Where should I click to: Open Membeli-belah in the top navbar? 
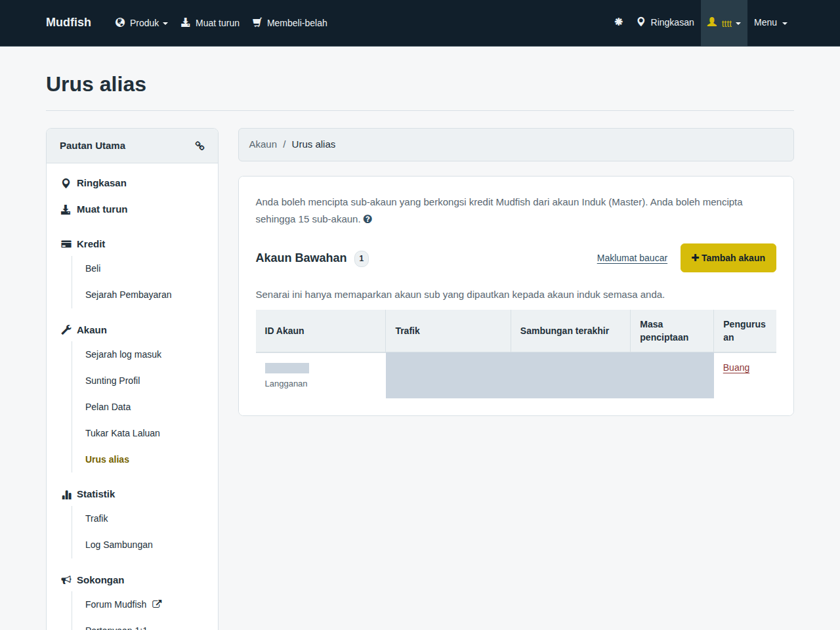coord(290,23)
